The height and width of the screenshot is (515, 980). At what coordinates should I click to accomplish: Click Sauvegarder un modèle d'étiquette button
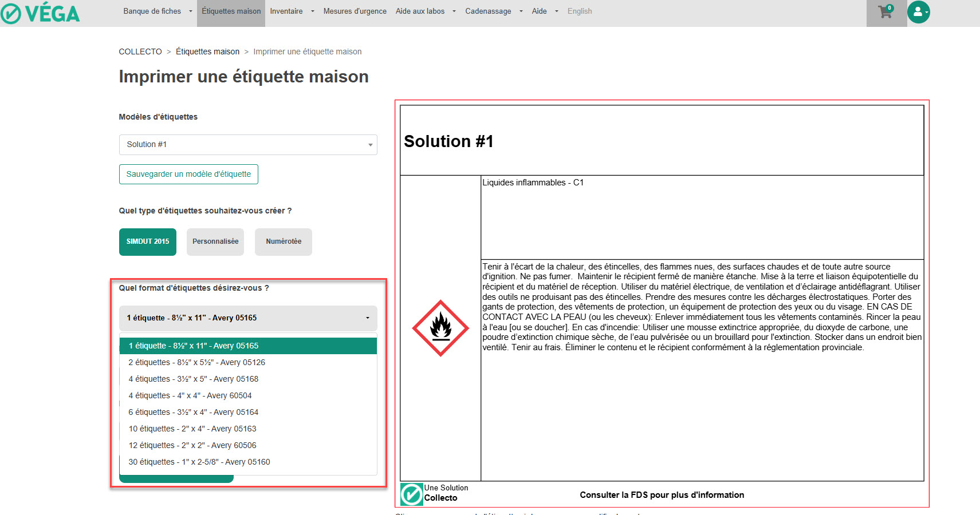188,175
